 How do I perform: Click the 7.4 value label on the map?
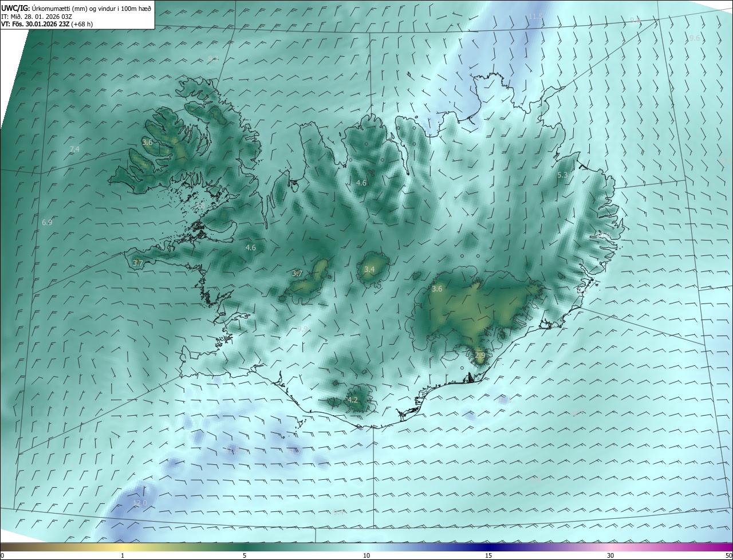click(x=74, y=149)
